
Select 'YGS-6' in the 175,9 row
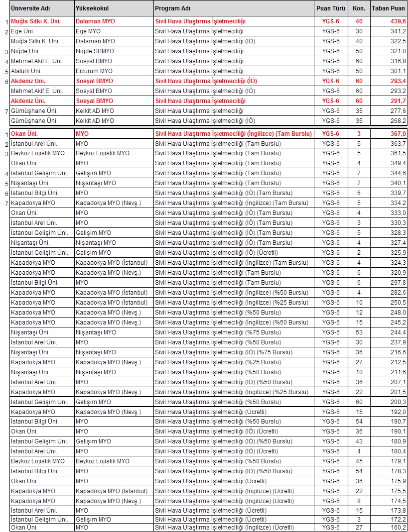pyautogui.click(x=331, y=481)
